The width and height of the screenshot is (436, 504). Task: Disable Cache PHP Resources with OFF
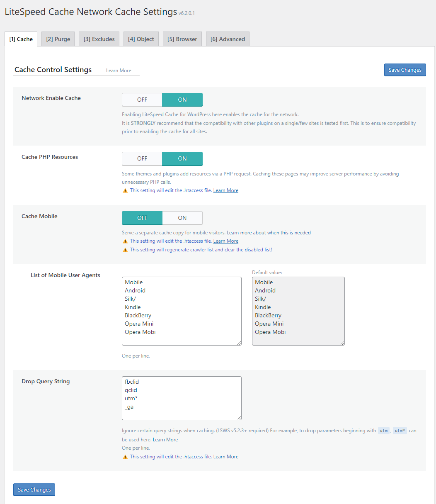coord(142,158)
